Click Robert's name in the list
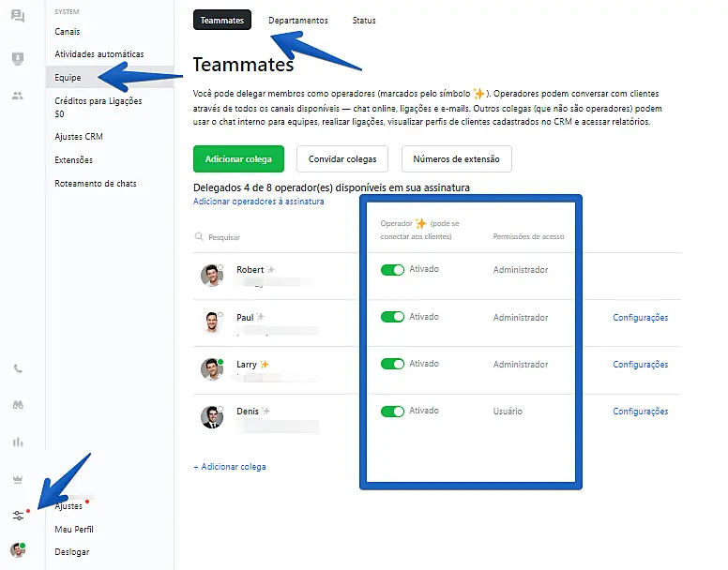 click(x=250, y=269)
